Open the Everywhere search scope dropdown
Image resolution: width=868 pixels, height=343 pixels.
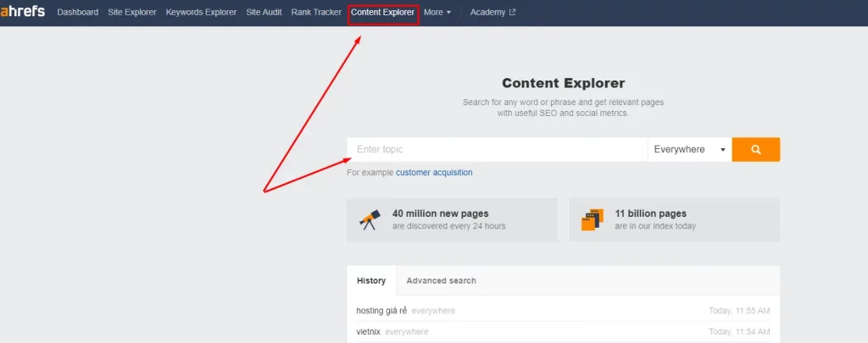point(690,149)
